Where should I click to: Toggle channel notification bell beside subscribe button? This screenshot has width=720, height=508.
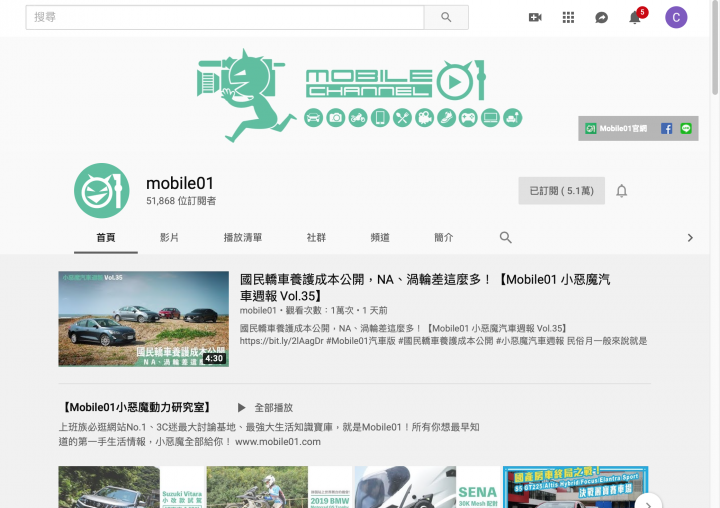[x=621, y=191]
